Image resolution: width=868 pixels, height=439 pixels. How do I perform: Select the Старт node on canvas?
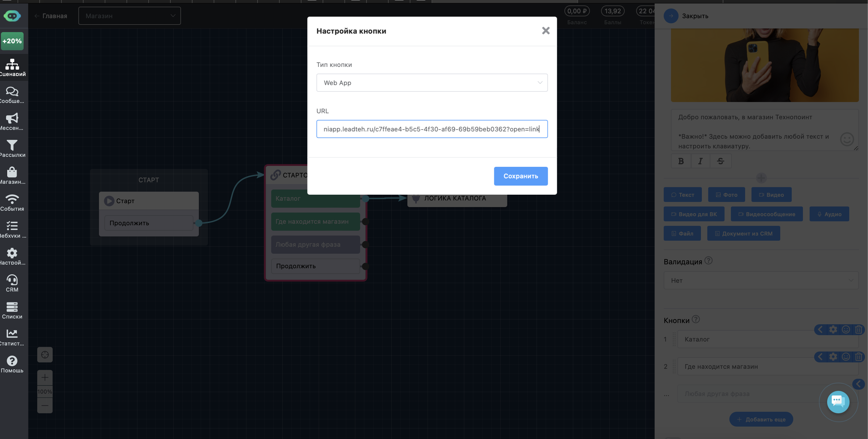pos(149,201)
